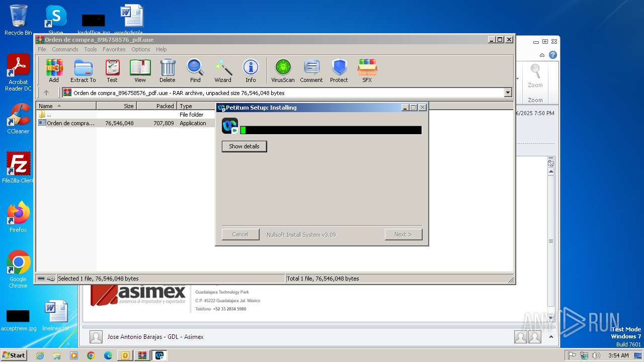Click the Petitum installer logo icon
This screenshot has height=362, width=644.
coord(230,126)
